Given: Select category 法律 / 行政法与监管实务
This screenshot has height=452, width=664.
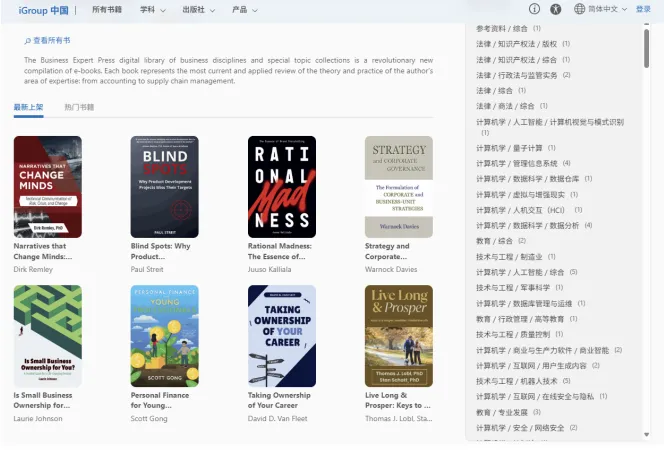Looking at the screenshot, I should click(523, 75).
